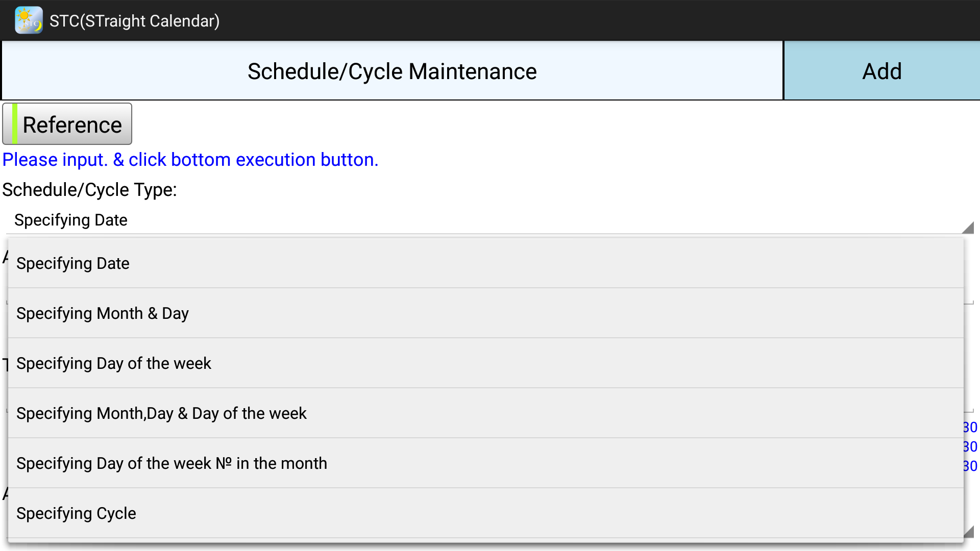Screen dimensions: 980x551
Task: Click the middle blue '30' entry
Action: coord(970,447)
